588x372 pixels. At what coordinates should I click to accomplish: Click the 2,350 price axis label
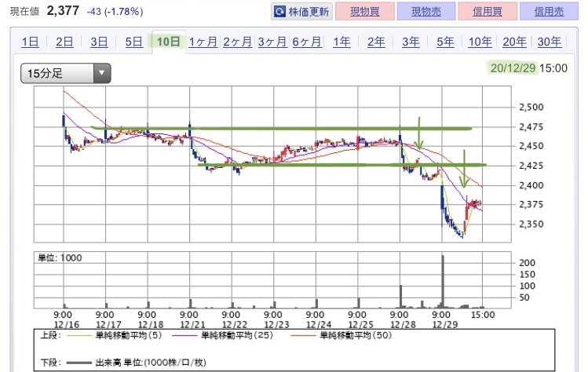[531, 224]
